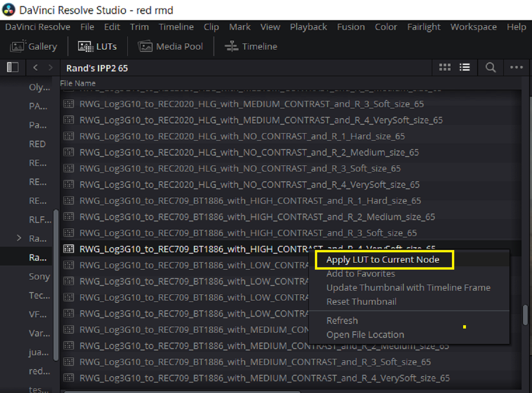Select REC2020_HLG MEDIUM_CONTRAST R_3_Soft LUT
This screenshot has height=393, width=532.
[251, 104]
